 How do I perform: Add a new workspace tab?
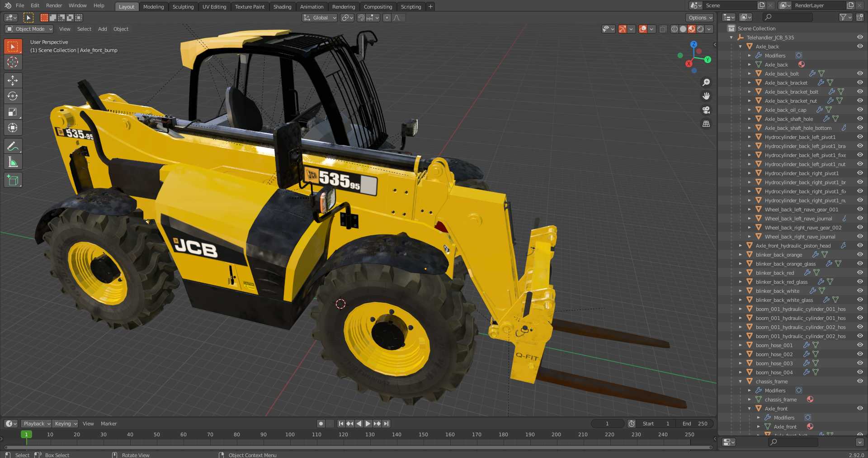(430, 6)
